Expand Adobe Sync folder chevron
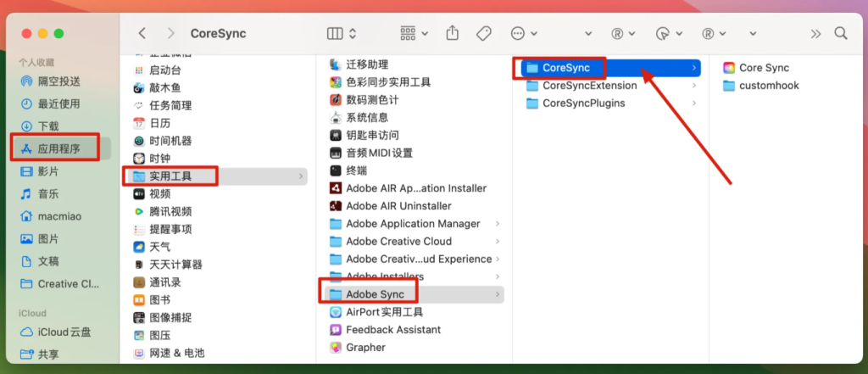Viewport: 868px width, 374px height. [x=498, y=294]
